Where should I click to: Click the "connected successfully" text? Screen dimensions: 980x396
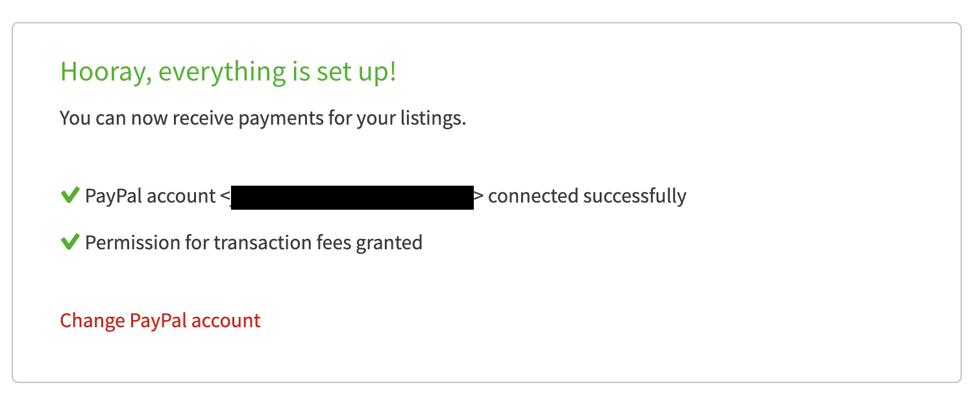[x=587, y=195]
